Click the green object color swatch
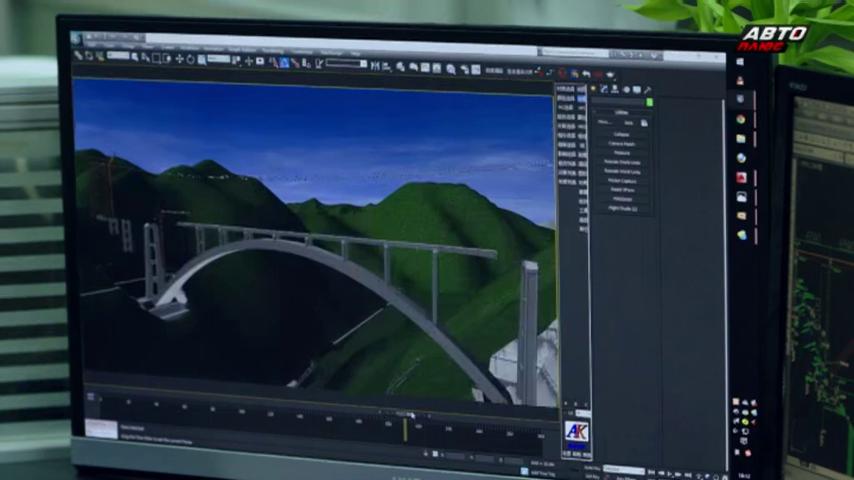The width and height of the screenshot is (854, 480). (649, 102)
